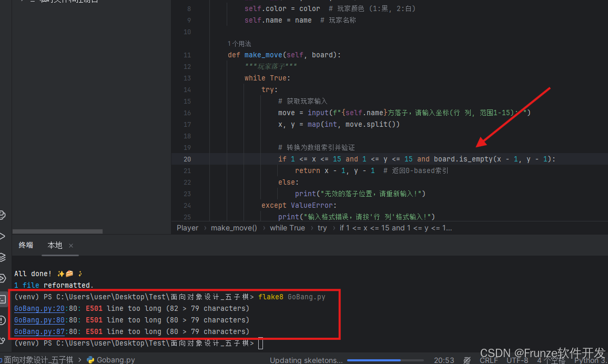The height and width of the screenshot is (364, 608).
Task: Click the Updating skeletons progress bar
Action: [385, 360]
